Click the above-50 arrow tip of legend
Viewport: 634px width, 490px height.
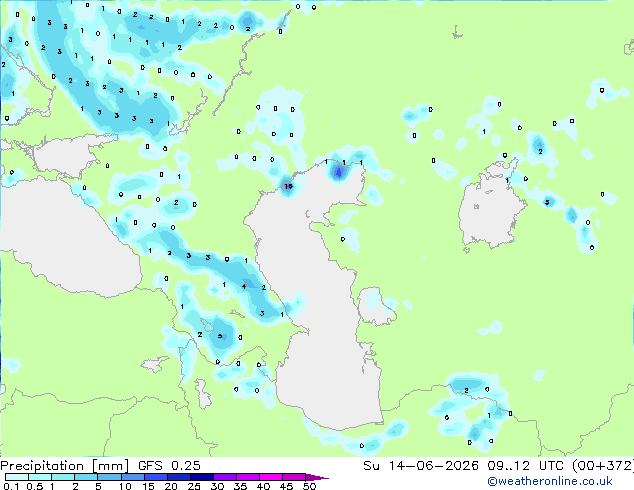(x=317, y=478)
